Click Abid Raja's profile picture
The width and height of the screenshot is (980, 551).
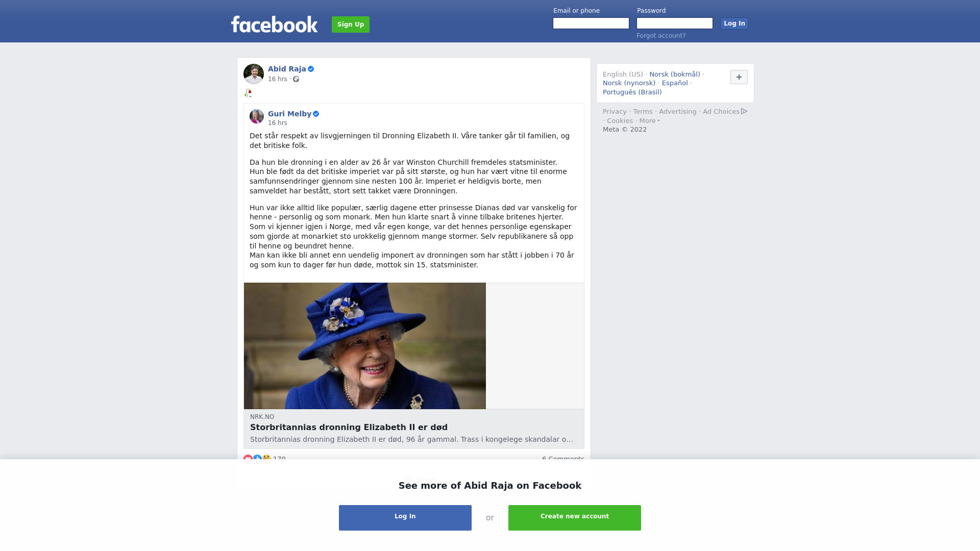[254, 74]
